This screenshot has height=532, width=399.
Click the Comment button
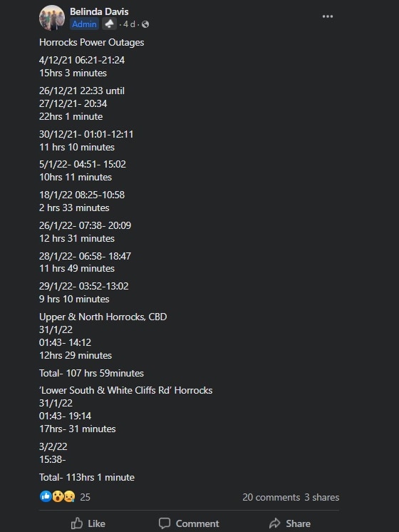[x=189, y=523]
